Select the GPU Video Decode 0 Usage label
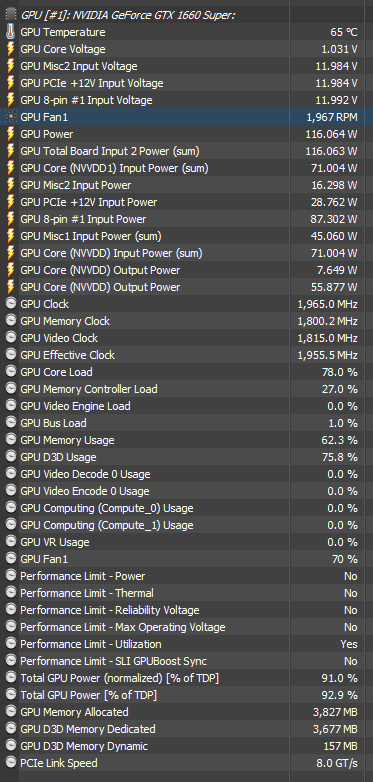This screenshot has width=373, height=782. point(85,474)
